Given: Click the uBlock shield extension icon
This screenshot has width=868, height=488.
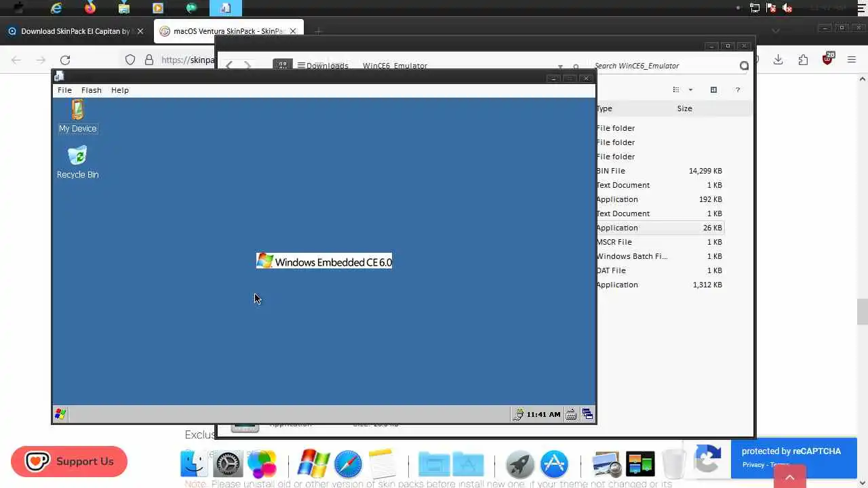Looking at the screenshot, I should (827, 59).
